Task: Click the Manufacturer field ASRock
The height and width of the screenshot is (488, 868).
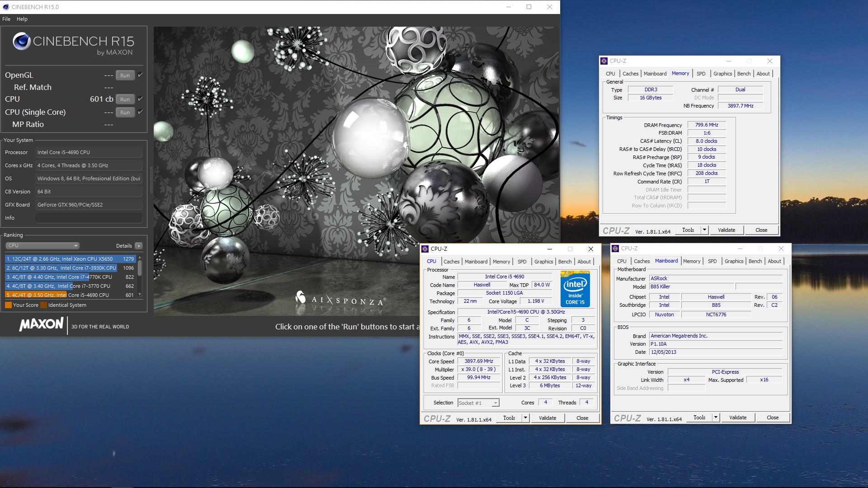Action: pos(716,278)
